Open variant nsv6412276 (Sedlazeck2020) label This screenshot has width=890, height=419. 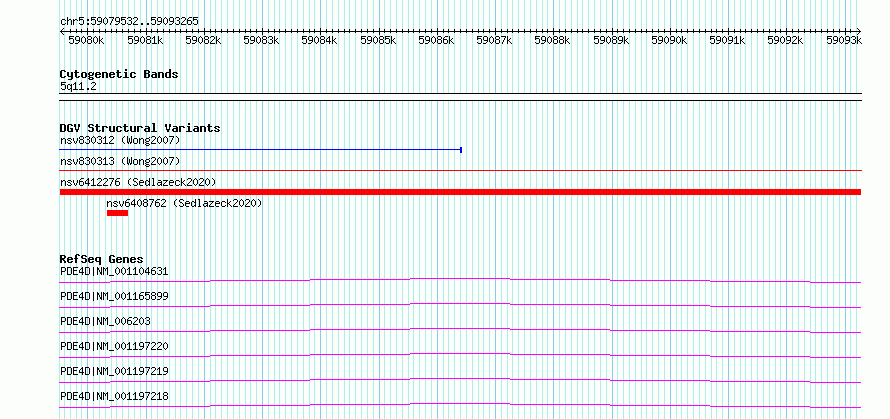pyautogui.click(x=138, y=182)
